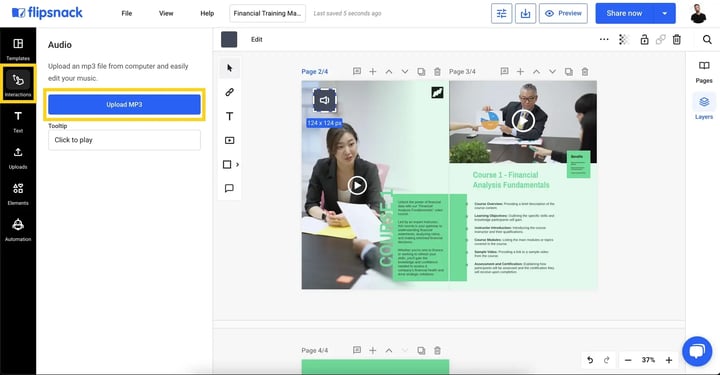The height and width of the screenshot is (375, 720).
Task: Open the Interactions sidebar panel
Action: click(18, 84)
